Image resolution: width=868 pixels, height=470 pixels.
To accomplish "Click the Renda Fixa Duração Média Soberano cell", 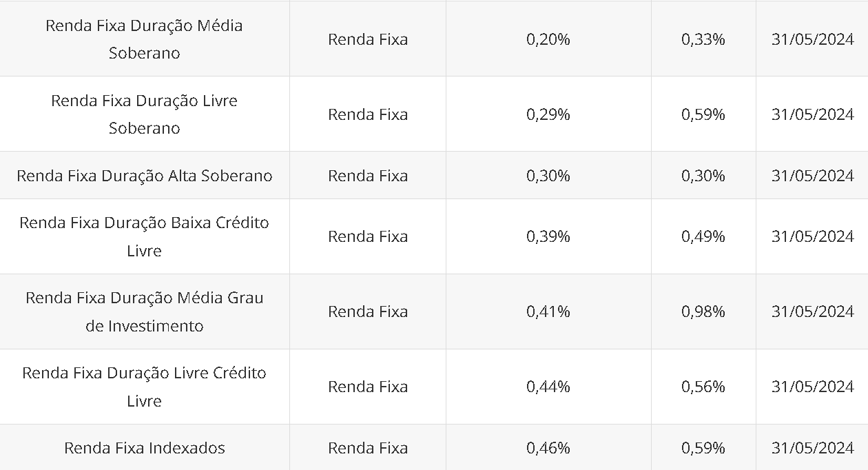I will (x=144, y=39).
